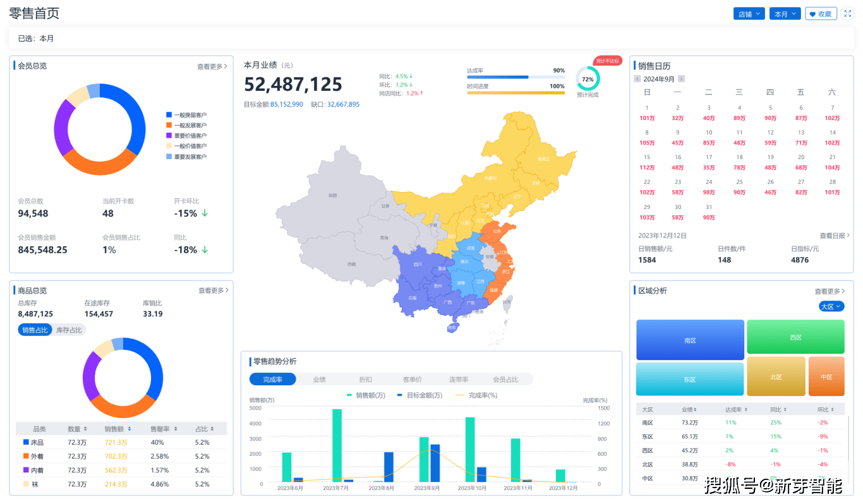Click the 东区 treemap block
The height and width of the screenshot is (504, 863).
(690, 379)
